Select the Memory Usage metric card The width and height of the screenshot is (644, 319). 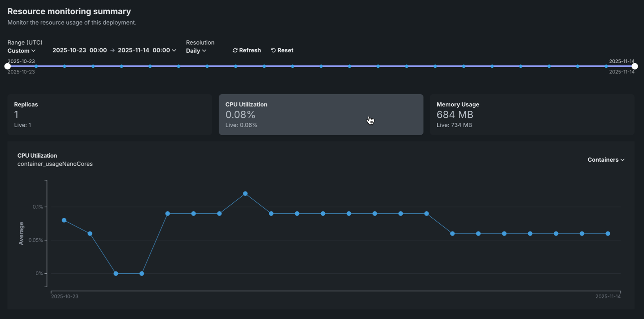point(532,114)
